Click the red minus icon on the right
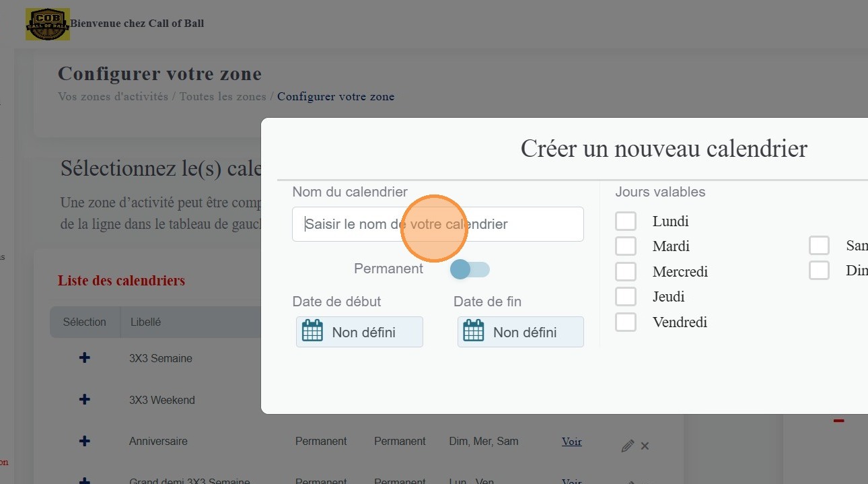868x484 pixels. pos(838,421)
